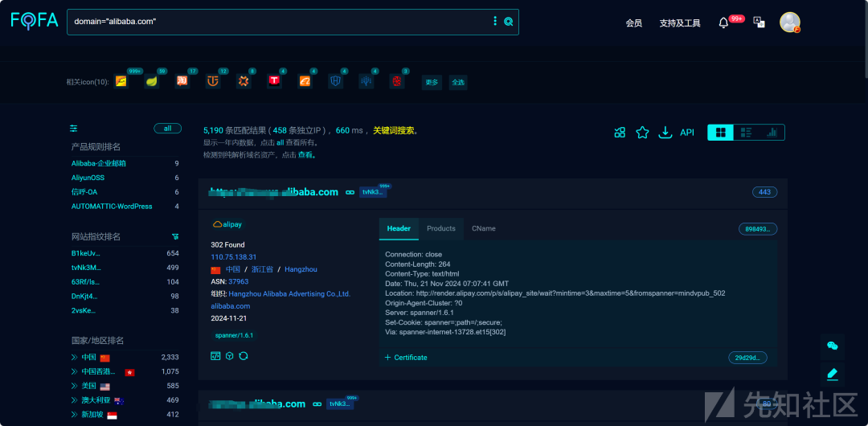Open the 支持及工具 menu

680,23
